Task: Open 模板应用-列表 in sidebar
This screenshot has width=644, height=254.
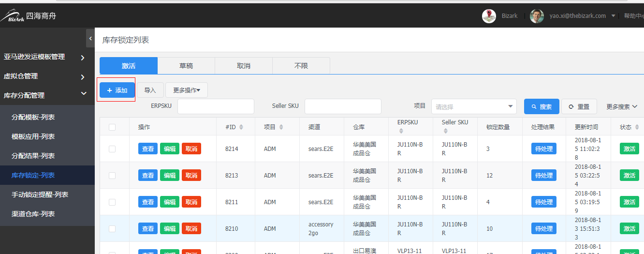Action: click(x=47, y=136)
